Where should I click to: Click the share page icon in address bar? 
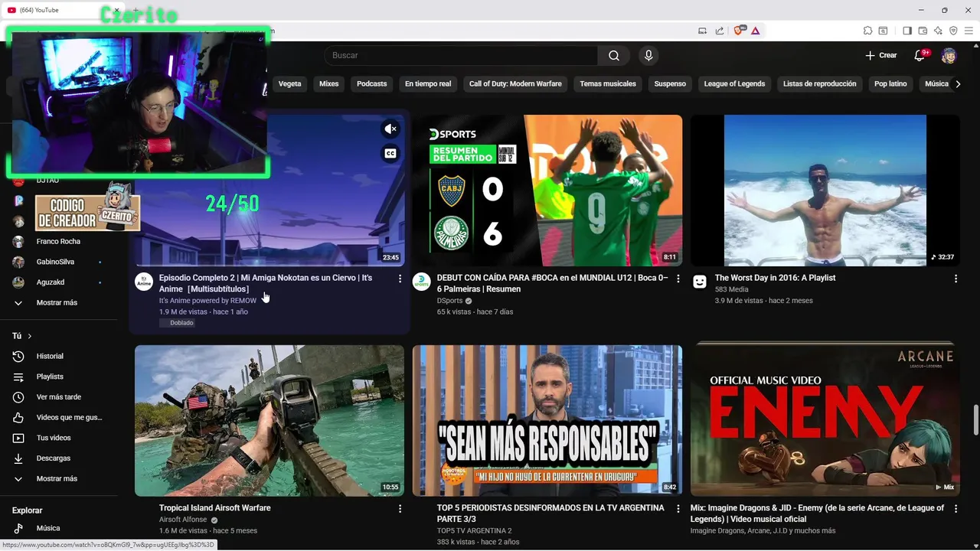click(x=720, y=31)
